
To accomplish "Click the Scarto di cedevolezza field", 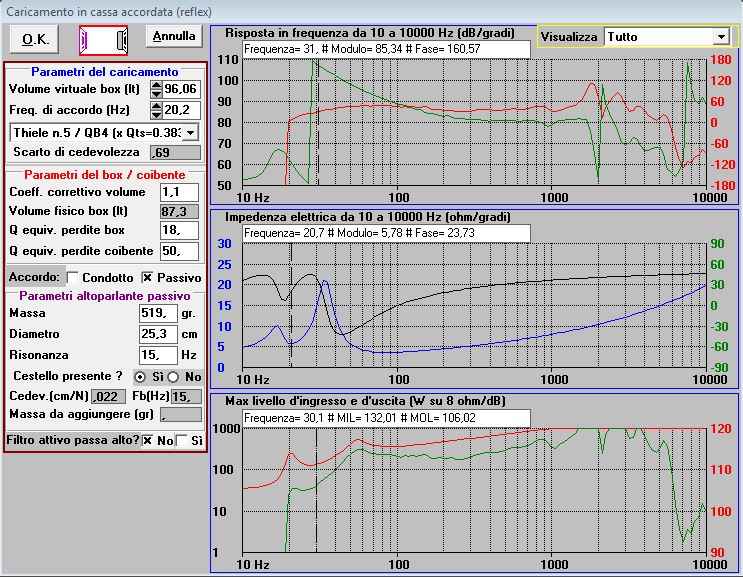I will tap(175, 153).
